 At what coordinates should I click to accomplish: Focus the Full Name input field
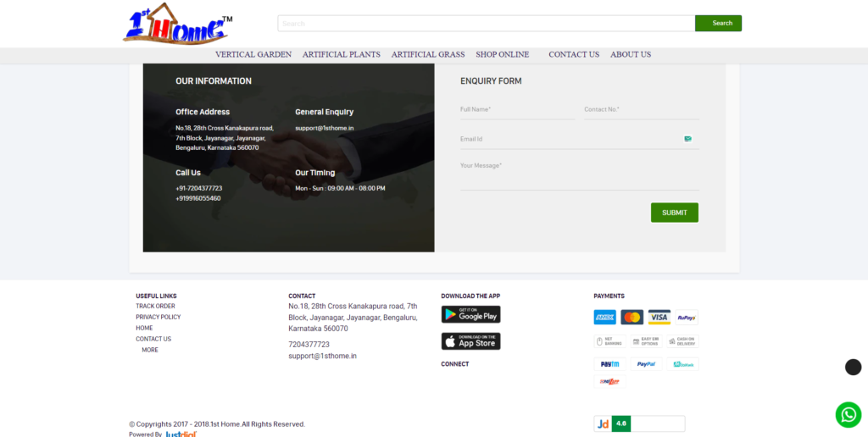click(x=518, y=110)
